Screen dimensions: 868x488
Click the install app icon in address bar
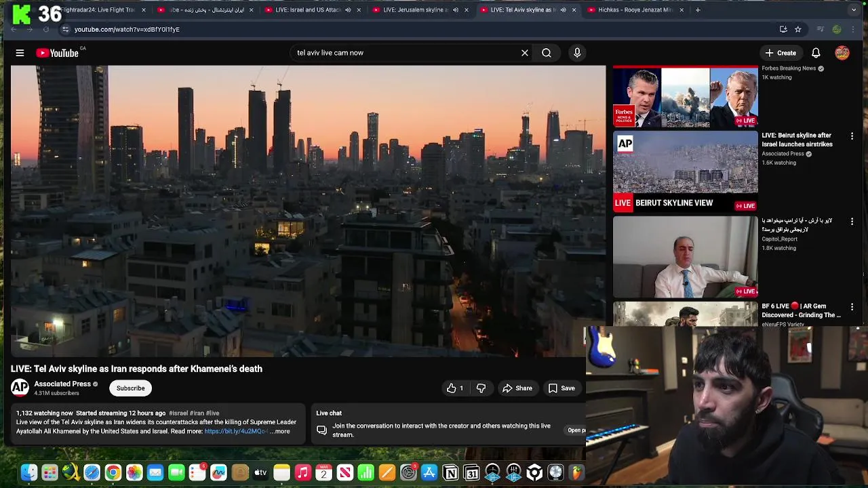(783, 29)
